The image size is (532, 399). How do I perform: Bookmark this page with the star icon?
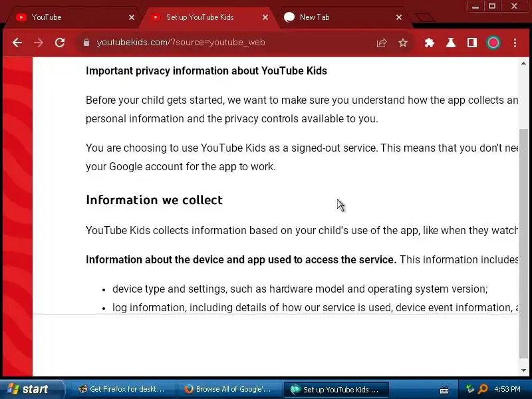point(403,43)
